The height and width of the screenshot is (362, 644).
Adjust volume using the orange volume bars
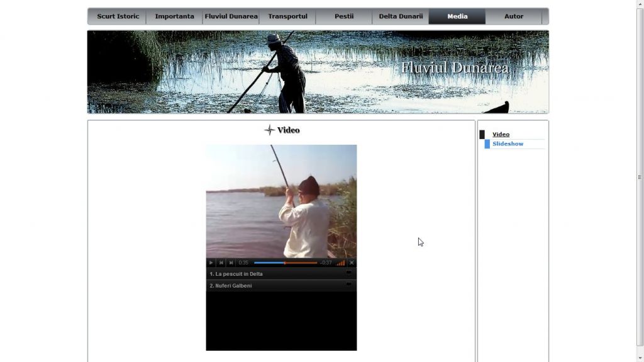pos(341,263)
